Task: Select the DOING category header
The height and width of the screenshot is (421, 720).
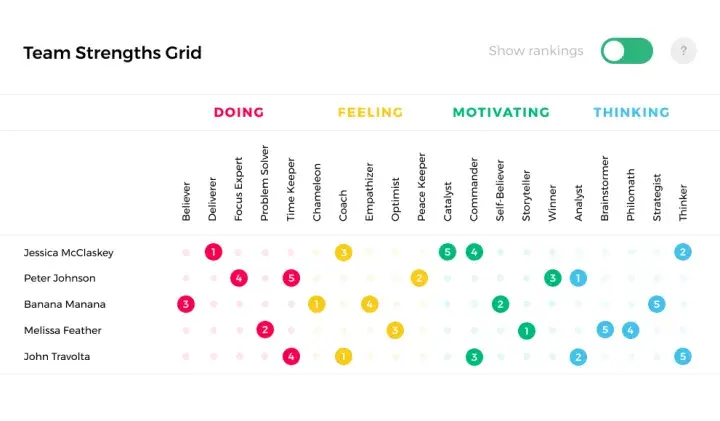Action: 239,112
